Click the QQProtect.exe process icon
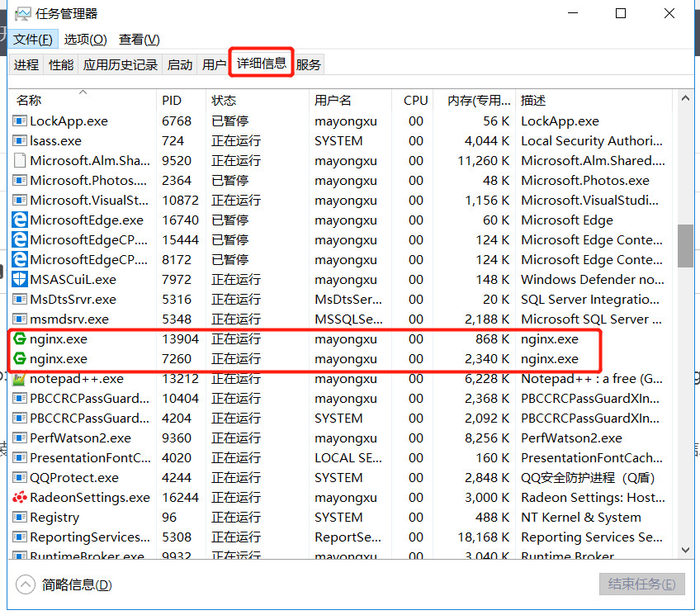This screenshot has width=700, height=615. click(x=19, y=477)
